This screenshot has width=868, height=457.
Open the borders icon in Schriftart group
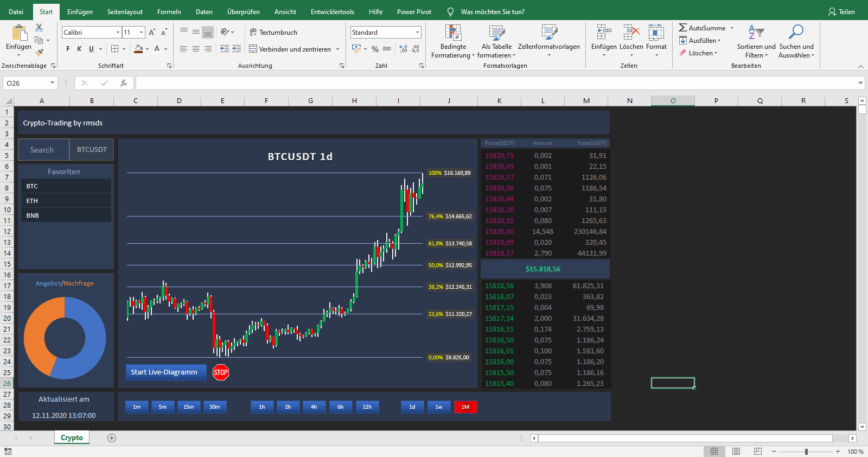pyautogui.click(x=114, y=49)
